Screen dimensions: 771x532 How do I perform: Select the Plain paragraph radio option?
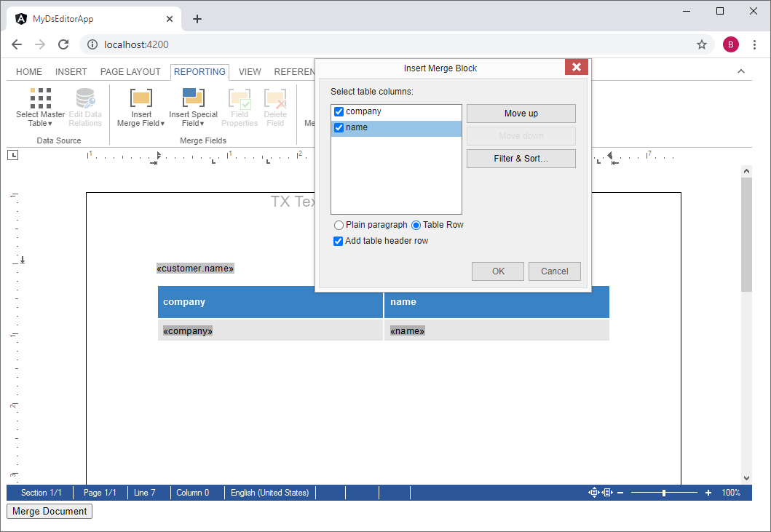pos(339,225)
